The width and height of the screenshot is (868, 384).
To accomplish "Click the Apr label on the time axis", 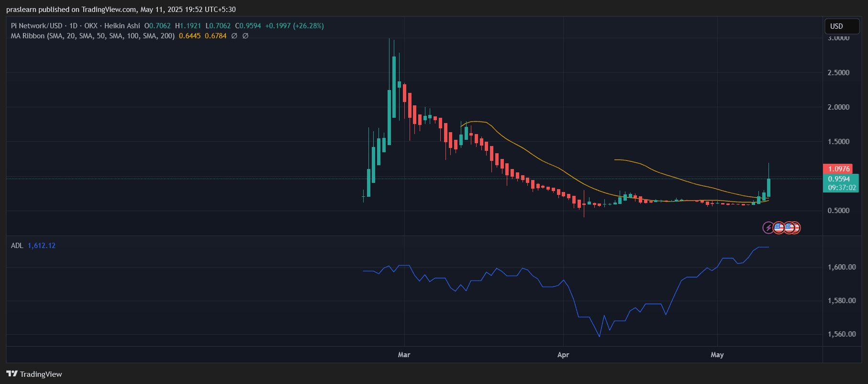I will click(x=563, y=355).
